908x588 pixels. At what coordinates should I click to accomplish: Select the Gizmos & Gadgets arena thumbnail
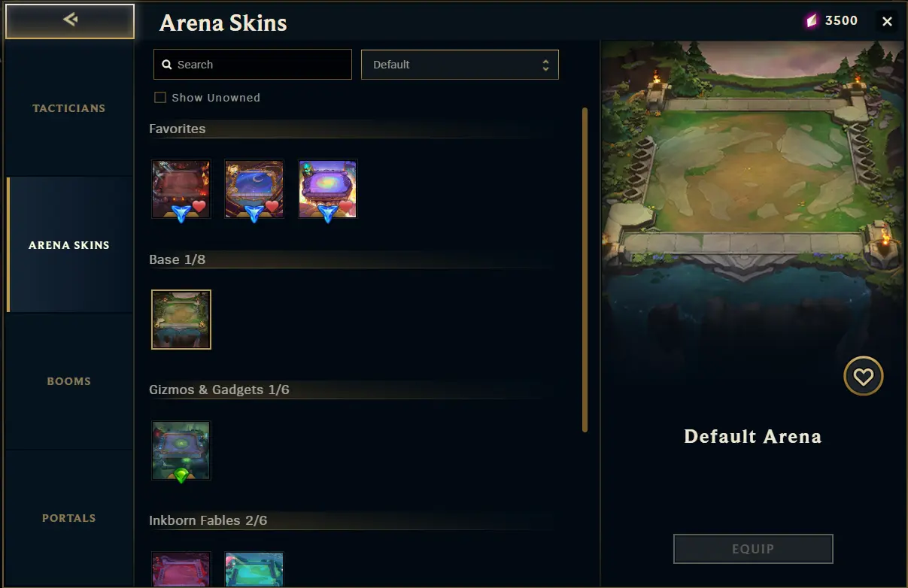[x=181, y=450]
